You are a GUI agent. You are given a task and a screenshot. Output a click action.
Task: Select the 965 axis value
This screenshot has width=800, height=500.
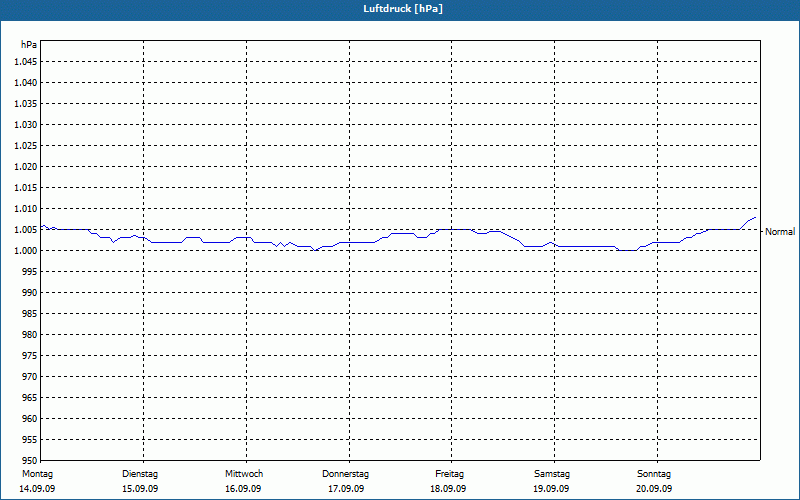(x=30, y=397)
